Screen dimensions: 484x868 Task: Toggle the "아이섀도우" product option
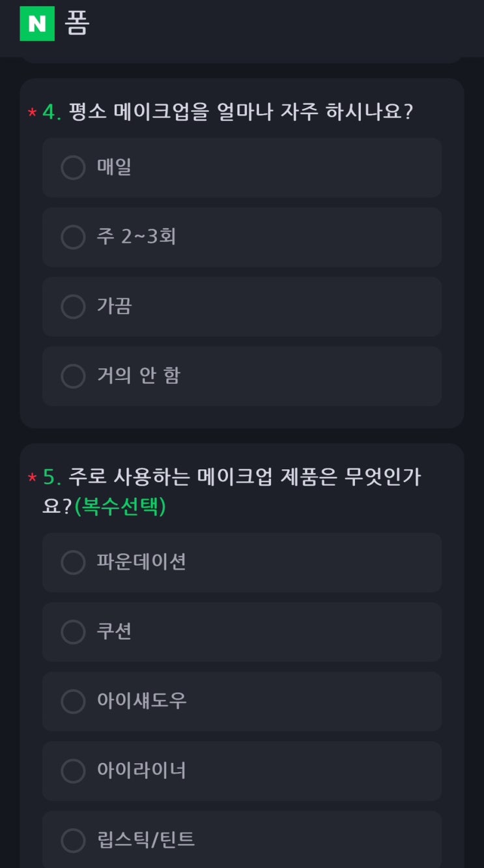[x=242, y=701]
